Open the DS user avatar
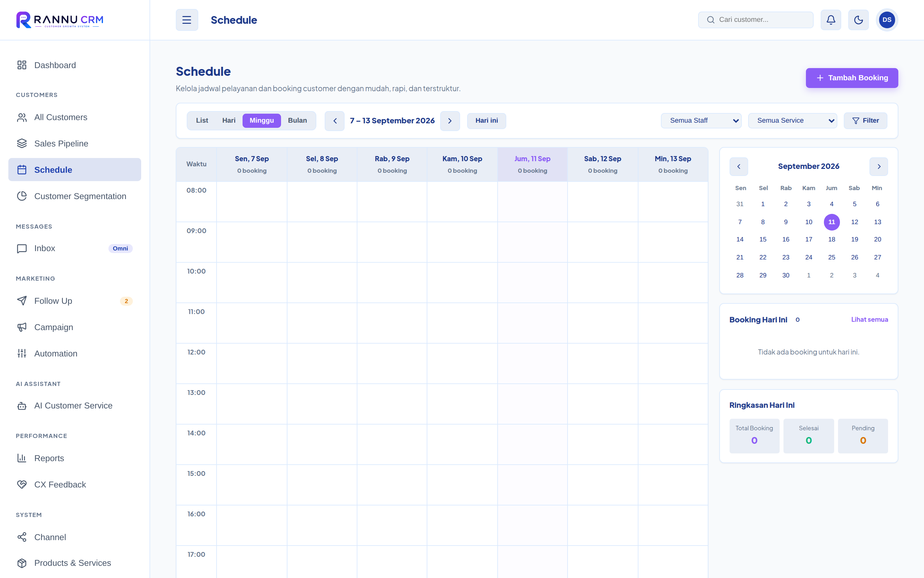 (886, 20)
